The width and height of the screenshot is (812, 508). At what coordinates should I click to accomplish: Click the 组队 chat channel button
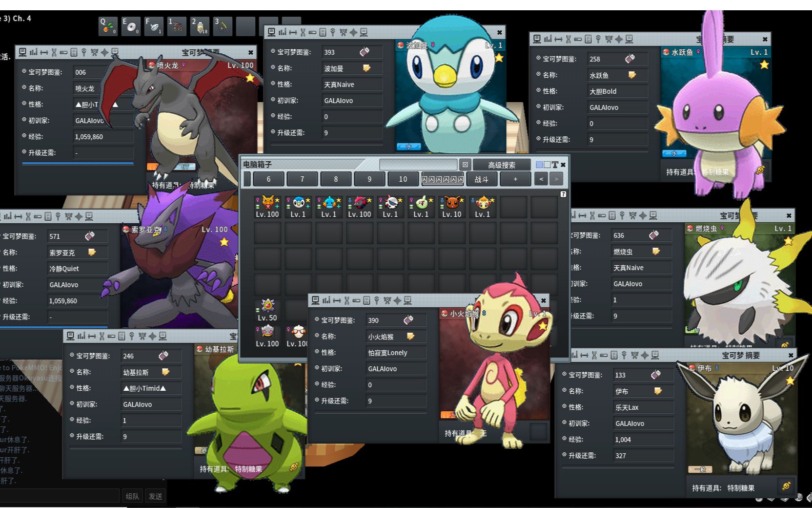(132, 496)
